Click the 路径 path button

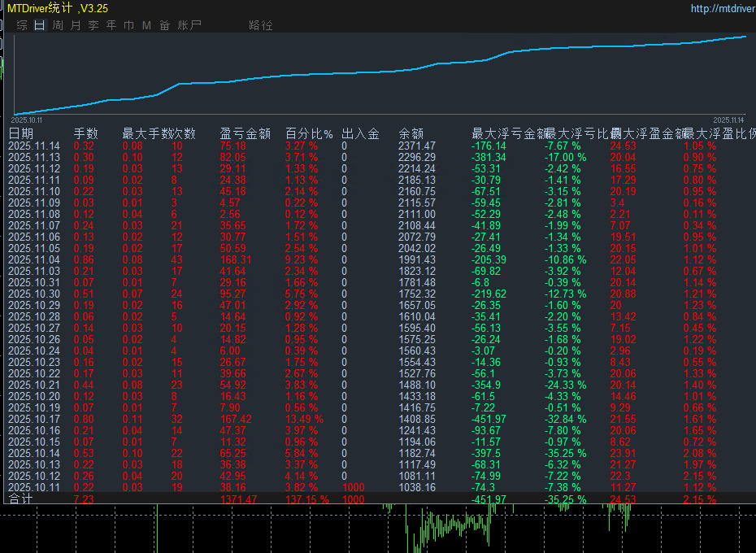pyautogui.click(x=261, y=25)
